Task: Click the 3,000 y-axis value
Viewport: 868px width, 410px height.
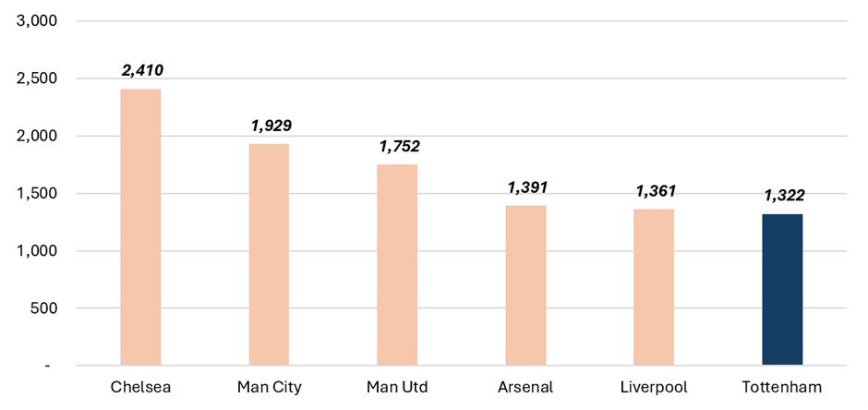Action: [38, 21]
